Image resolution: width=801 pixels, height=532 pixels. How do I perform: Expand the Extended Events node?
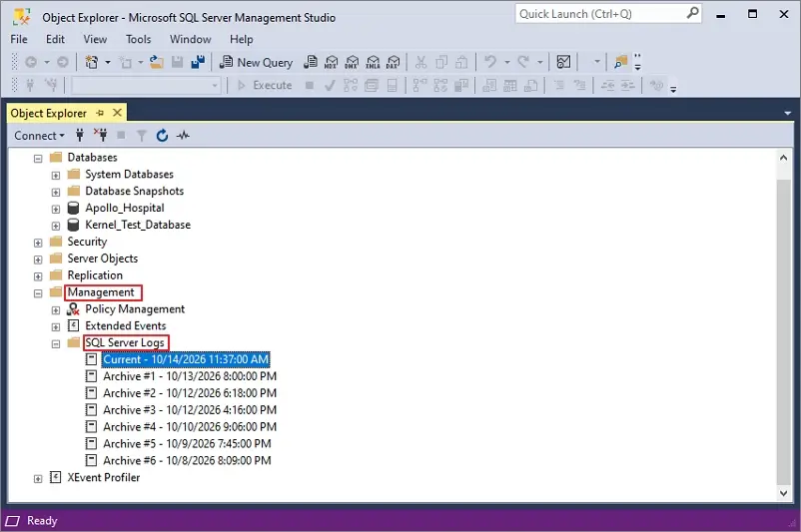56,326
